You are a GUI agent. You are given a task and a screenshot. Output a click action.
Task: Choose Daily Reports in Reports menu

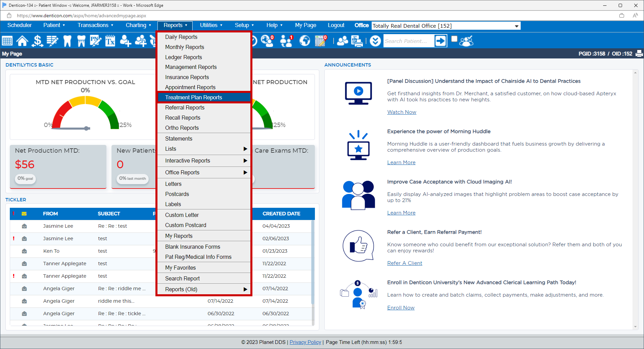click(181, 37)
